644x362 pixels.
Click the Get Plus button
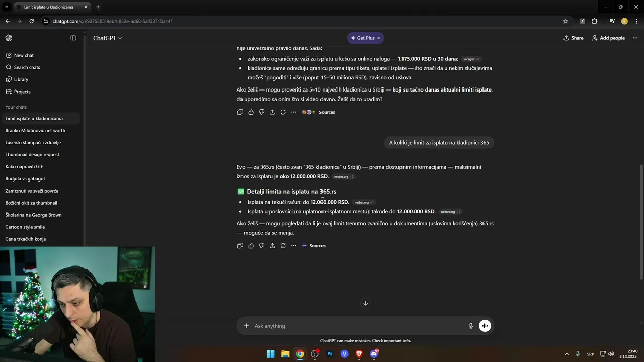[x=362, y=38]
